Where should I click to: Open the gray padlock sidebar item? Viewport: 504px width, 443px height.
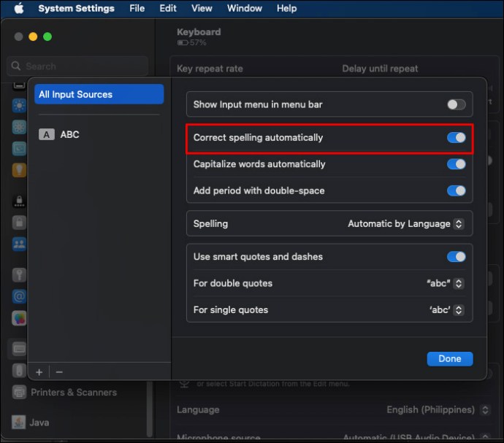pos(19,223)
